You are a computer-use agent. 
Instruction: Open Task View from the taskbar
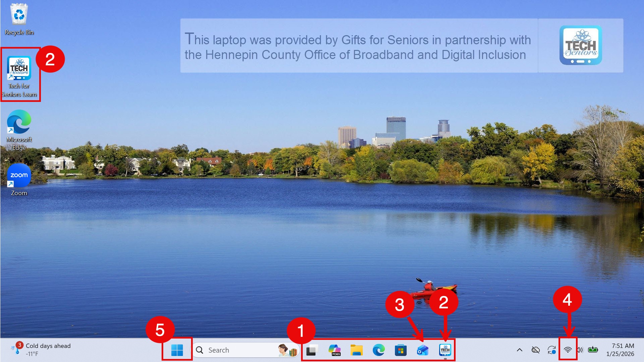312,350
